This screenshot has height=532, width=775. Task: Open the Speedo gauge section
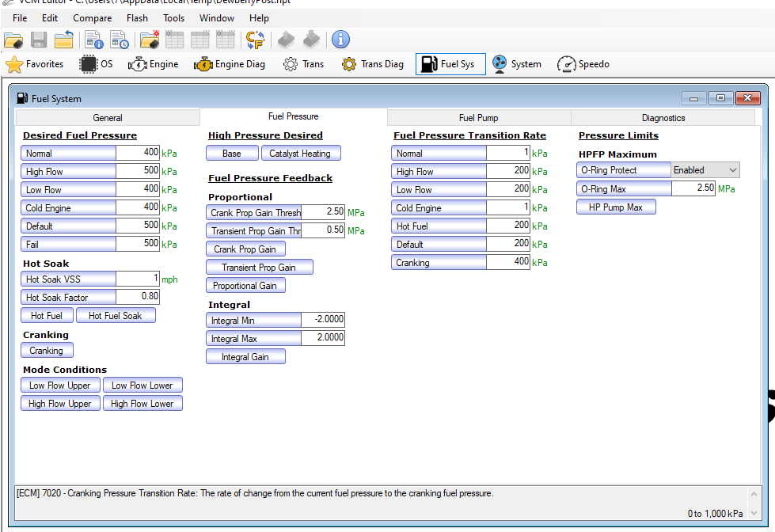pos(583,64)
